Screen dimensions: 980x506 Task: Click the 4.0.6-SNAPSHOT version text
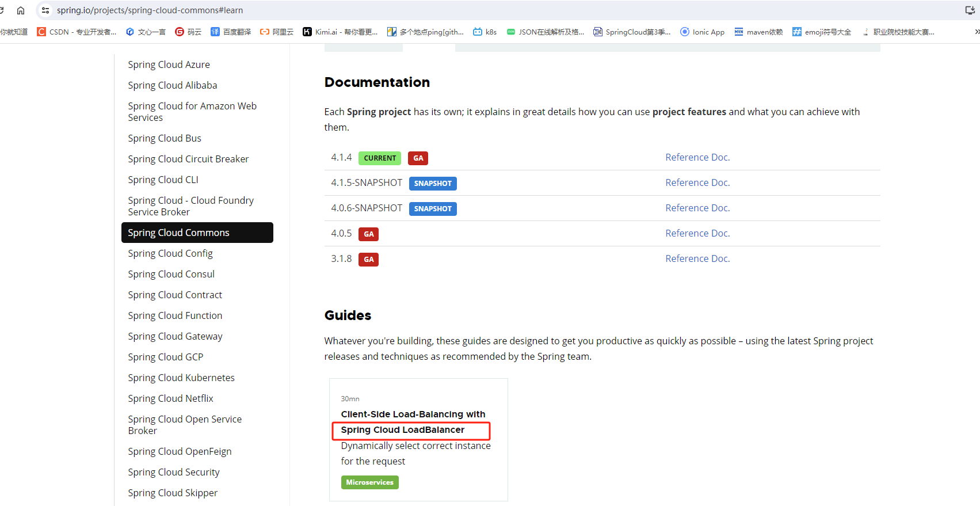[x=367, y=208]
